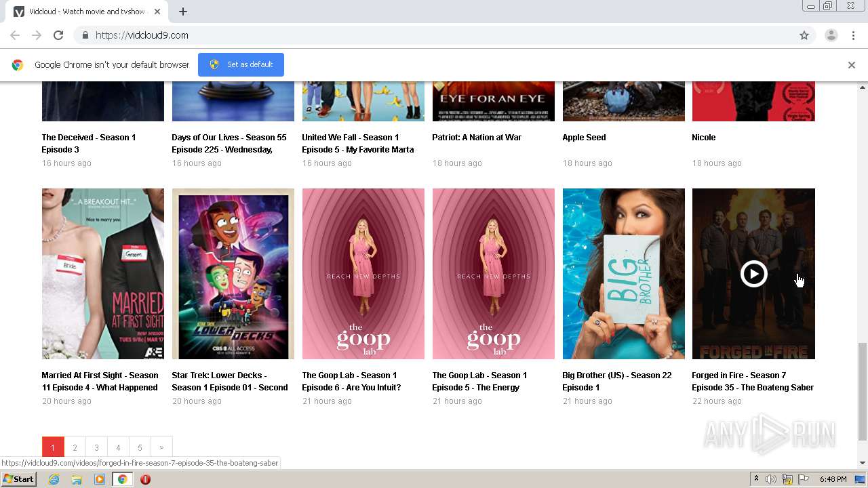Click scrollbar up arrow
The width and height of the screenshot is (868, 488).
[x=862, y=87]
